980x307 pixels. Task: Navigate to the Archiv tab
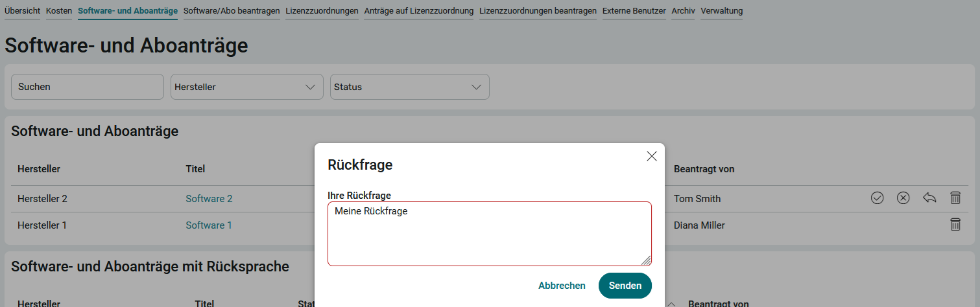(683, 11)
